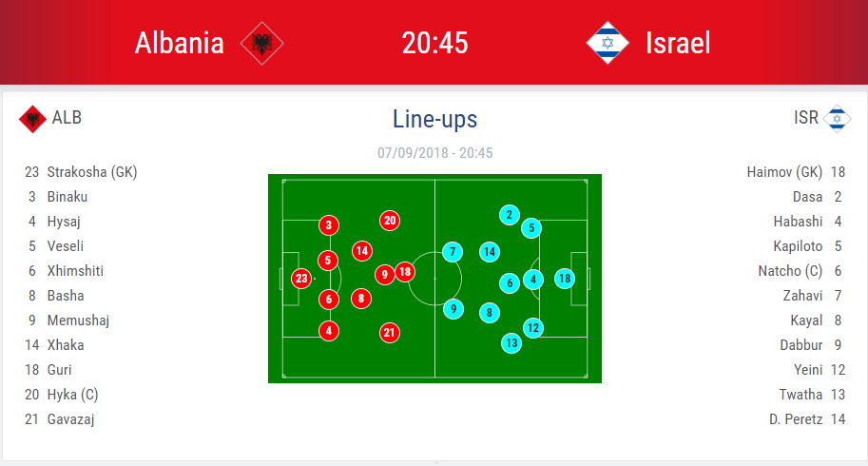Open Haimov (GK) player entry

coord(784,172)
